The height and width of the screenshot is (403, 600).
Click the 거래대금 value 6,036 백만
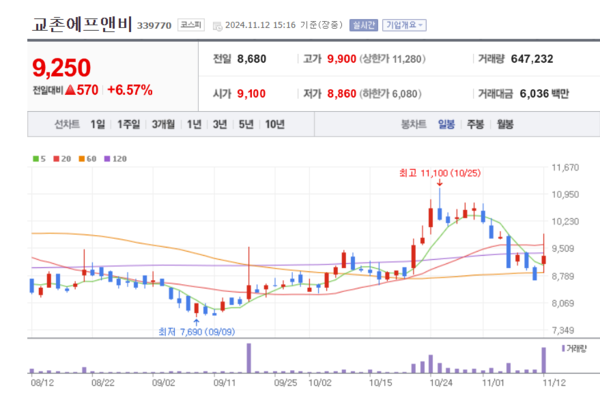click(544, 94)
